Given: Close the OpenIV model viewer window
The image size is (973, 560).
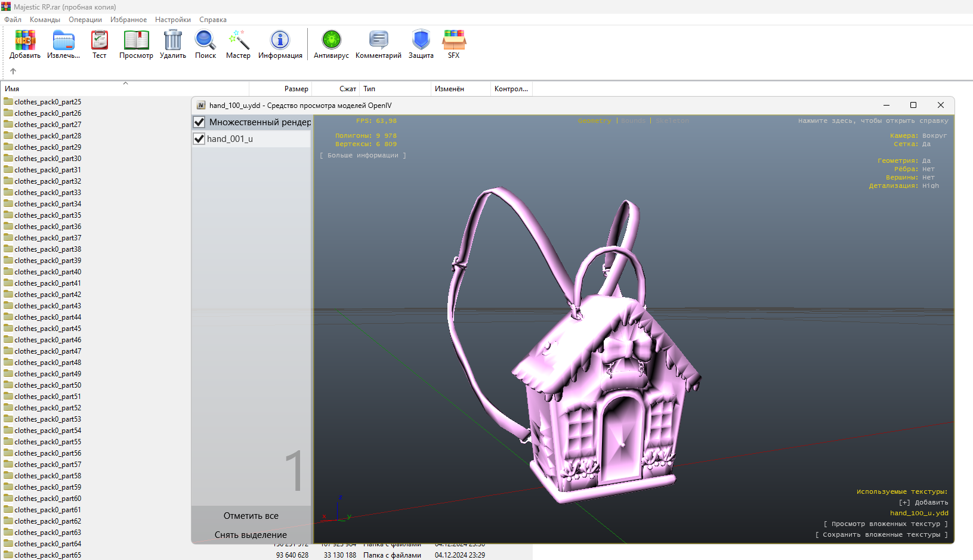Looking at the screenshot, I should 941,105.
